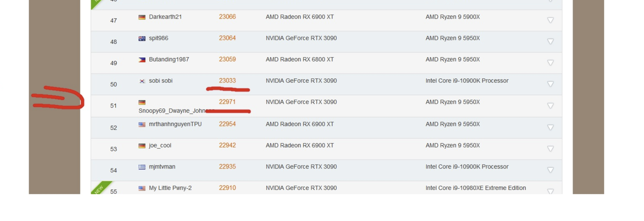The width and height of the screenshot is (644, 221).
Task: Click NVIDIA GeForce RTX 3090 in row 50
Action: point(301,81)
